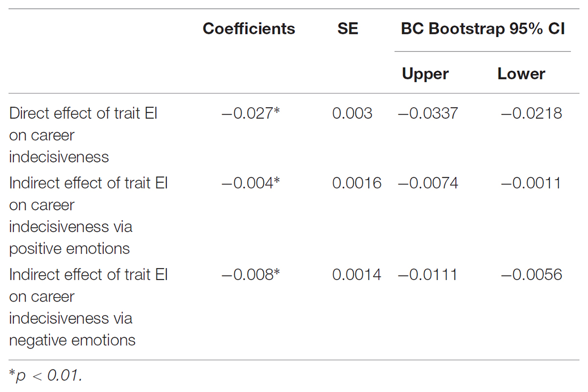Select the coefficient value −0.004*

[x=250, y=184]
